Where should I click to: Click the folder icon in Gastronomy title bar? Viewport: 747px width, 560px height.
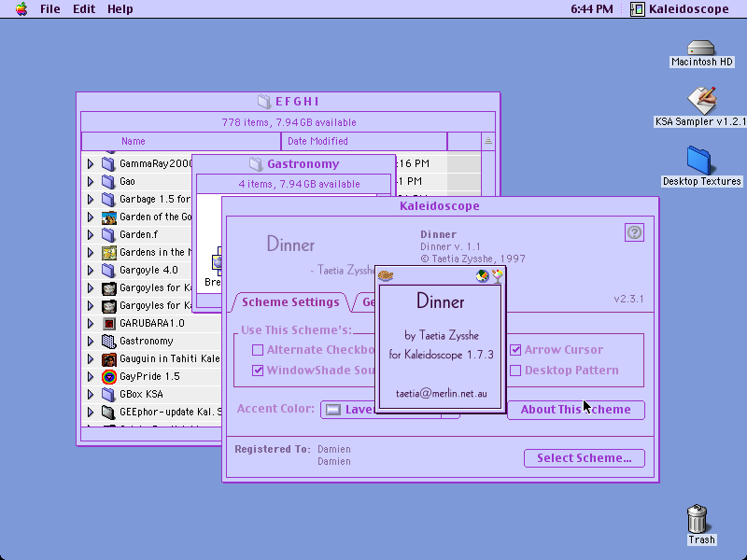256,164
